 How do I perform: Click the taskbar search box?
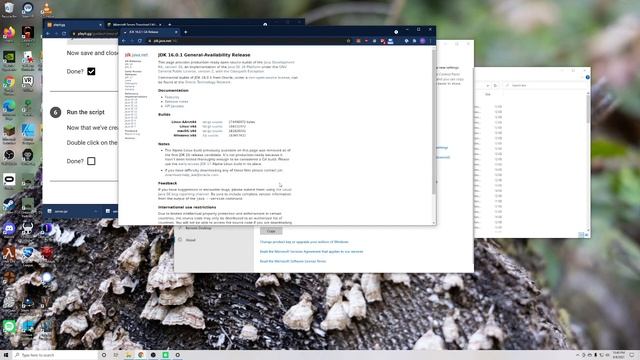click(55, 355)
